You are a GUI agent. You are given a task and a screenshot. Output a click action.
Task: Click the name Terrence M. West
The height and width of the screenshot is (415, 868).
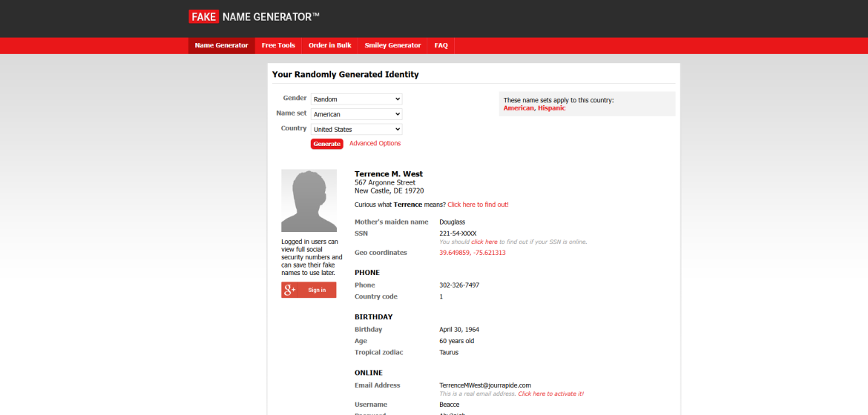(x=389, y=173)
